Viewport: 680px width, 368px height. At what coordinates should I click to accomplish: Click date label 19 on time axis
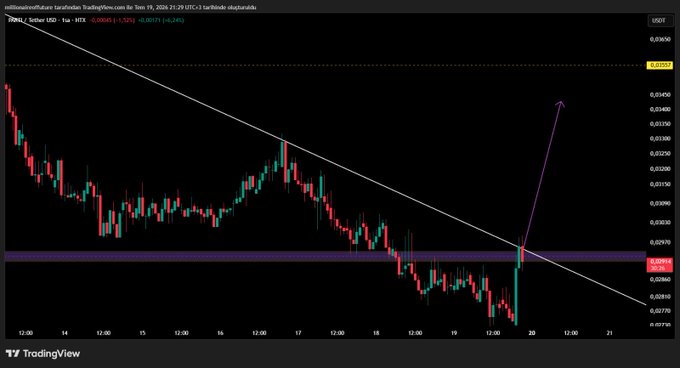[454, 333]
